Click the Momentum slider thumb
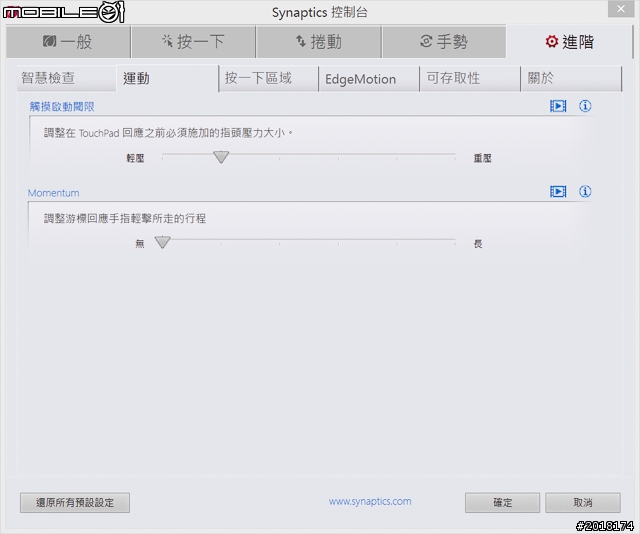This screenshot has width=640, height=534. pyautogui.click(x=162, y=242)
